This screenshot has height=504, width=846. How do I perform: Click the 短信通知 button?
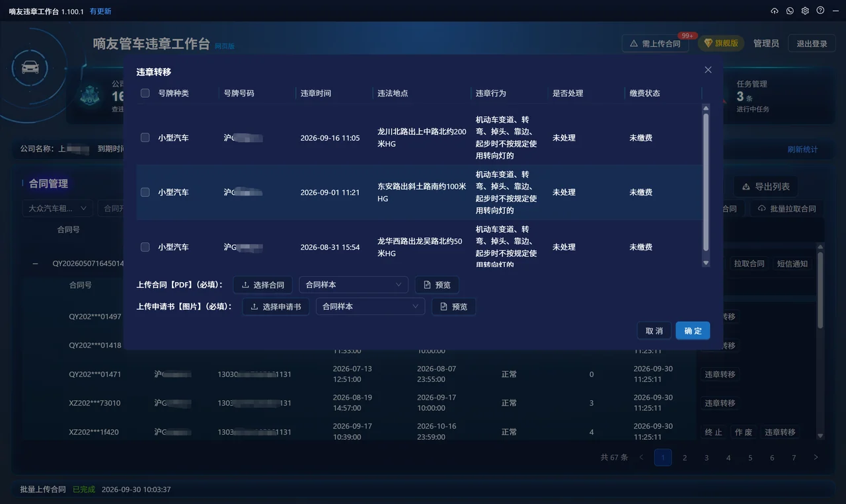coord(792,264)
